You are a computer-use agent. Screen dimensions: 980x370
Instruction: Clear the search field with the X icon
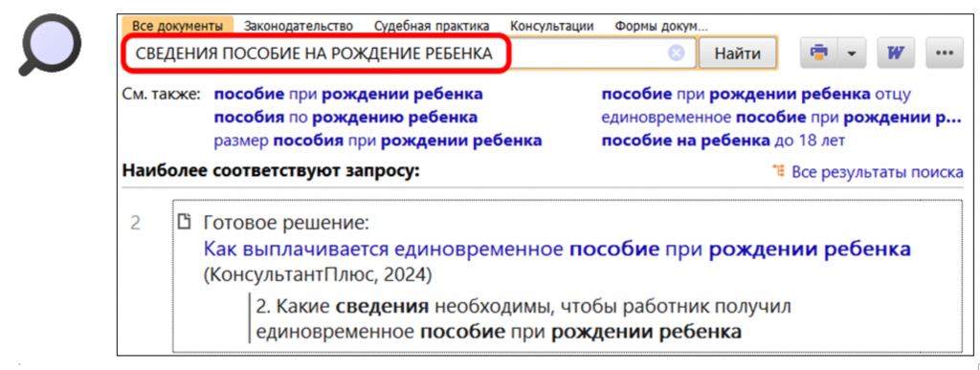pos(676,53)
